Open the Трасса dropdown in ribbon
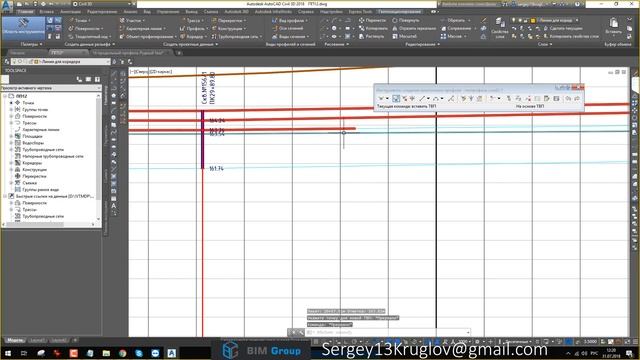The height and width of the screenshot is (360, 640). pos(191,20)
